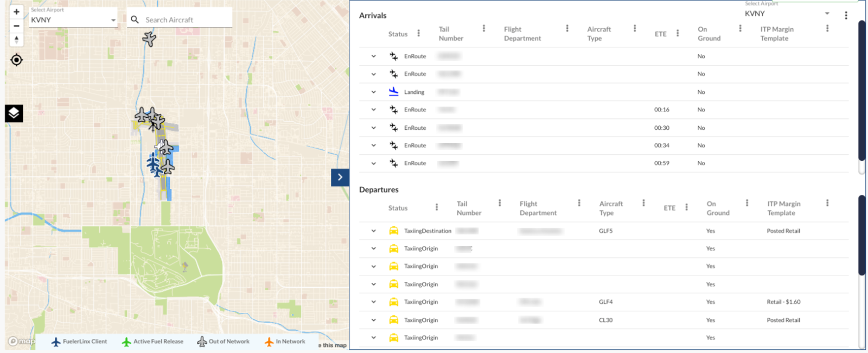Screen dimensions: 868x353
Task: Open Arrivals ITP Margin Template column menu
Action: pyautogui.click(x=827, y=28)
